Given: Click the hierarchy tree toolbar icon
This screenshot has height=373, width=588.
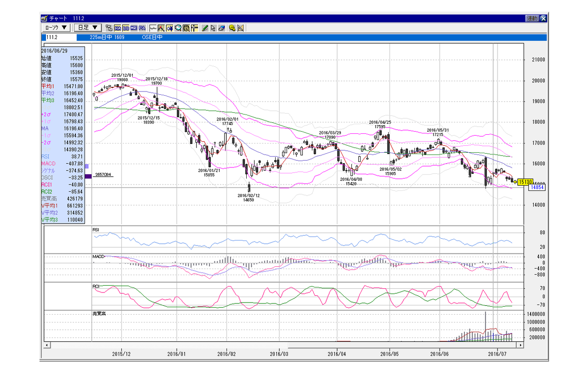Looking at the screenshot, I should pos(109,28).
